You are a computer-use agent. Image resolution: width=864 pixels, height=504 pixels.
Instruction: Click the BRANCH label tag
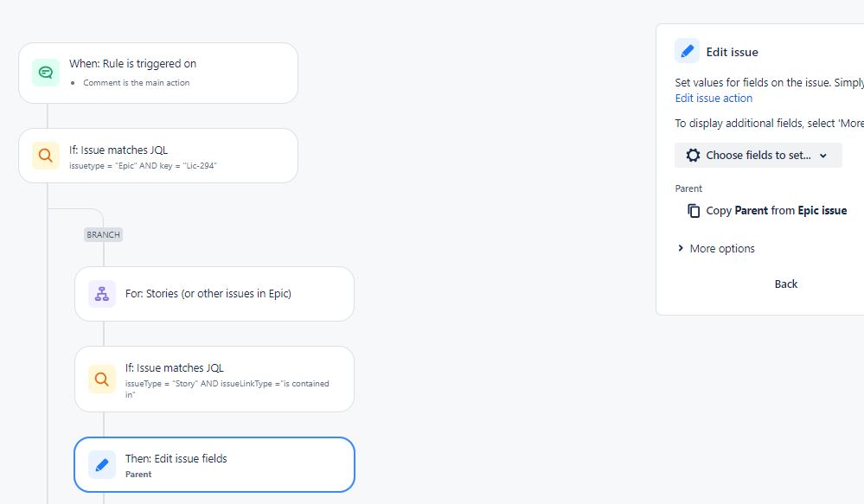pyautogui.click(x=103, y=234)
